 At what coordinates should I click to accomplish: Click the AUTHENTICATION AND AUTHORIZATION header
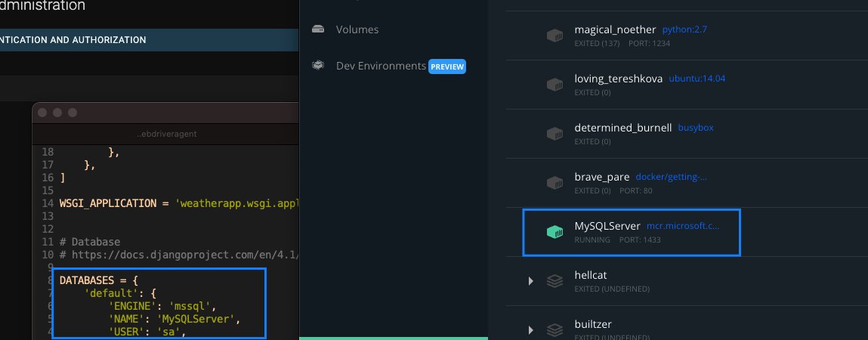click(x=73, y=40)
